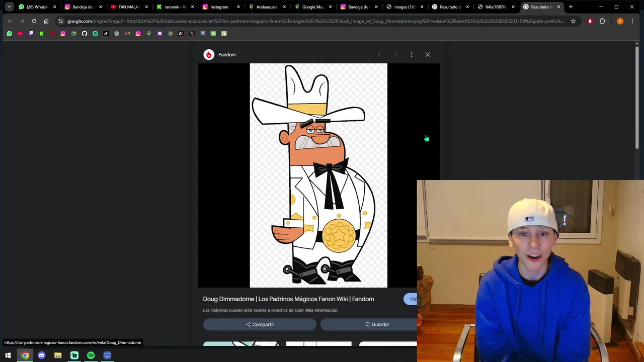Switch to the ramanin Kick tab
This screenshot has width=644, height=362.
175,7
